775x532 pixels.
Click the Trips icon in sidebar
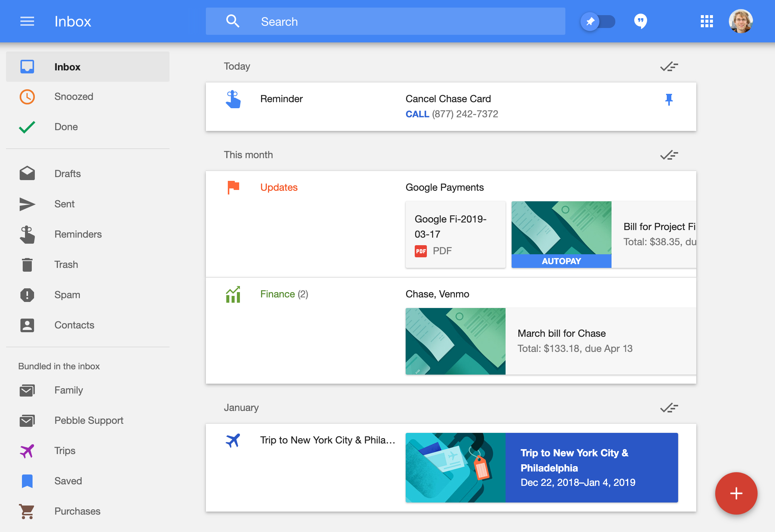click(x=27, y=451)
